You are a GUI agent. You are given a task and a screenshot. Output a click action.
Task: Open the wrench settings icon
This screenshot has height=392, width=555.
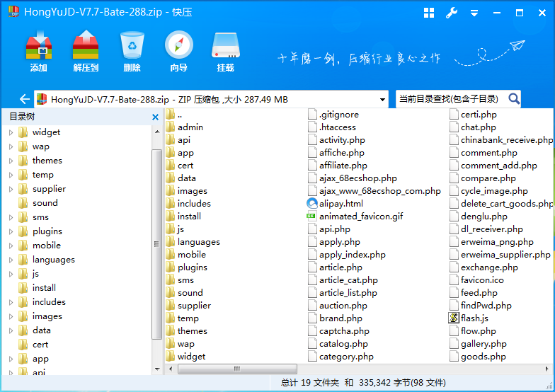pyautogui.click(x=452, y=13)
